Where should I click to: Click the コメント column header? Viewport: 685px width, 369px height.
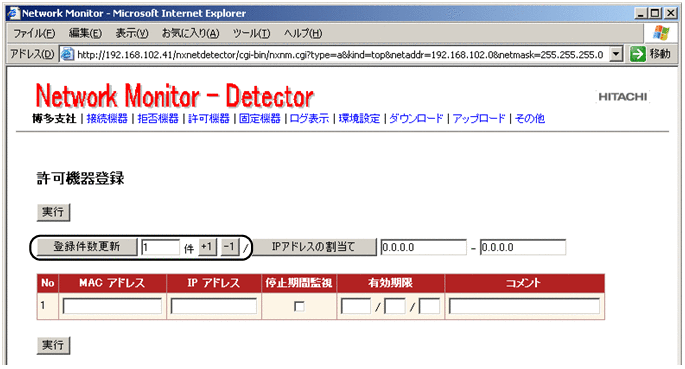[x=524, y=283]
